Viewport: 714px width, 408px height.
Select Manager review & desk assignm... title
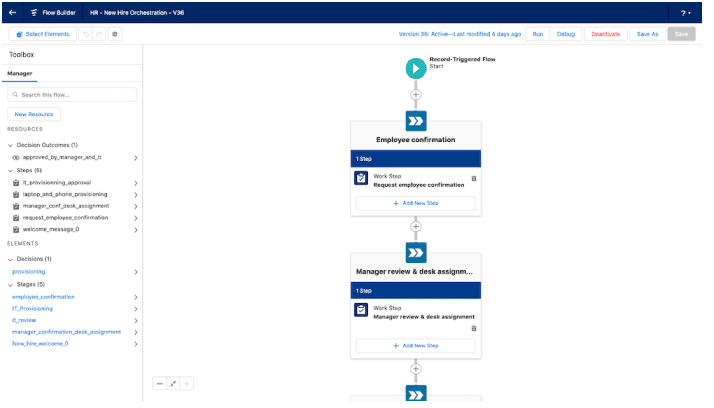[414, 271]
